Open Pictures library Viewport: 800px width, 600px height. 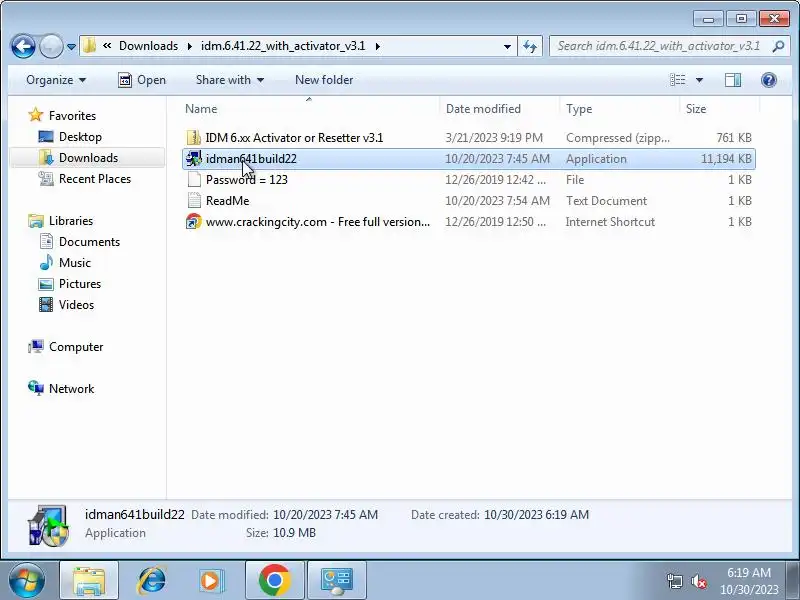(80, 284)
